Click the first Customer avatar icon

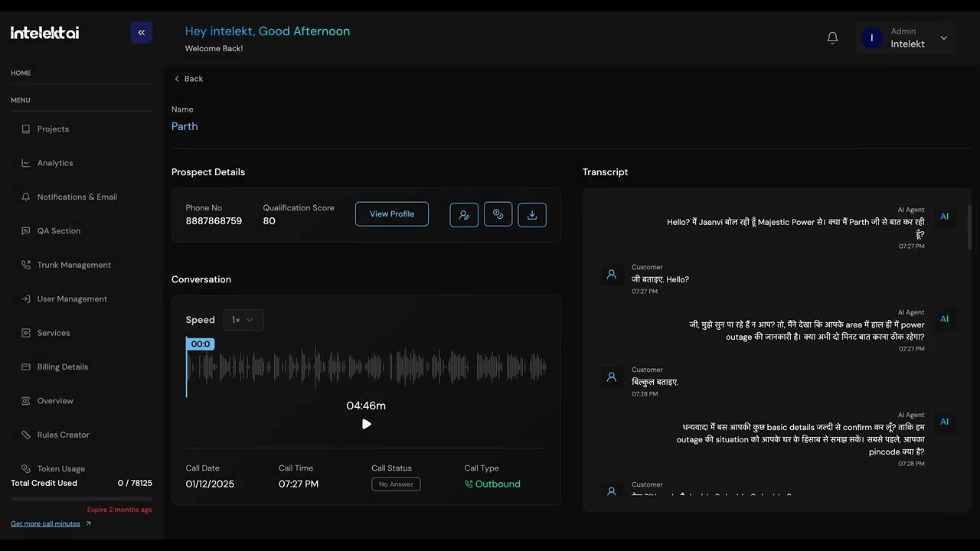[611, 274]
